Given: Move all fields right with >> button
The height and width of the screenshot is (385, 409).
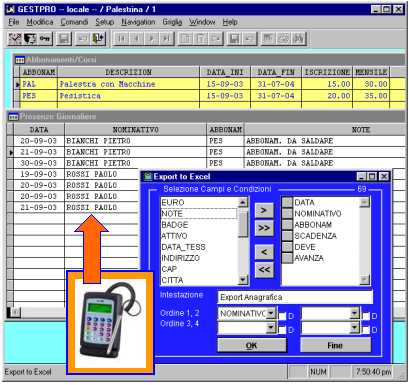Looking at the screenshot, I should point(264,228).
